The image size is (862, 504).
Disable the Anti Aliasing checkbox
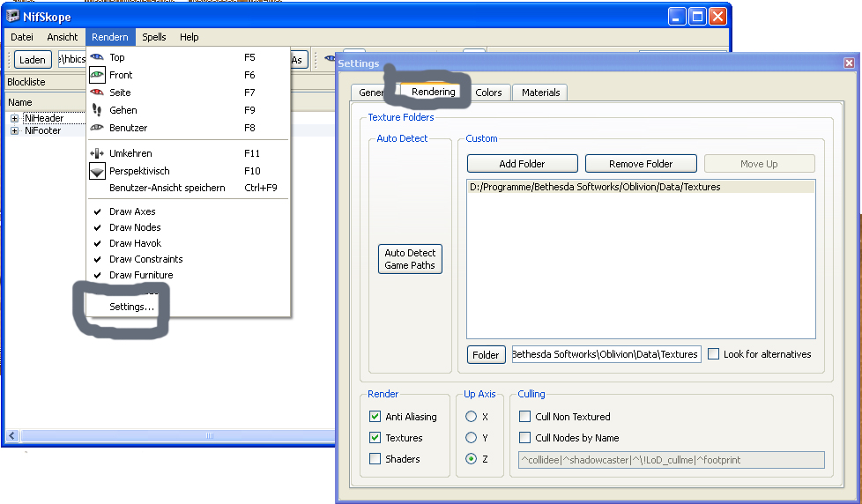(375, 417)
